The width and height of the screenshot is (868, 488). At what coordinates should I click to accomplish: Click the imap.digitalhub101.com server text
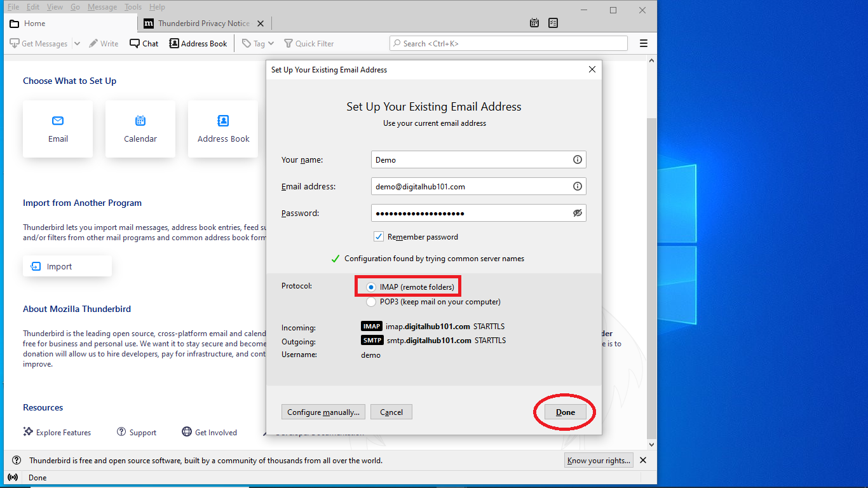click(x=428, y=326)
